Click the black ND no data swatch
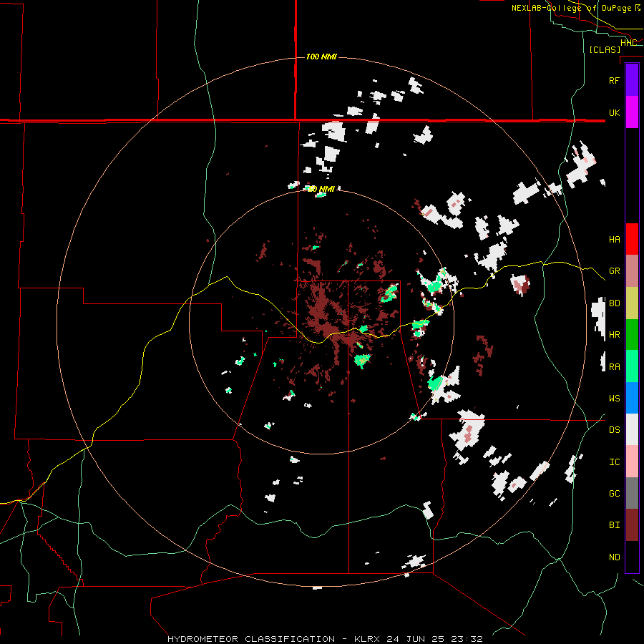 (x=632, y=557)
